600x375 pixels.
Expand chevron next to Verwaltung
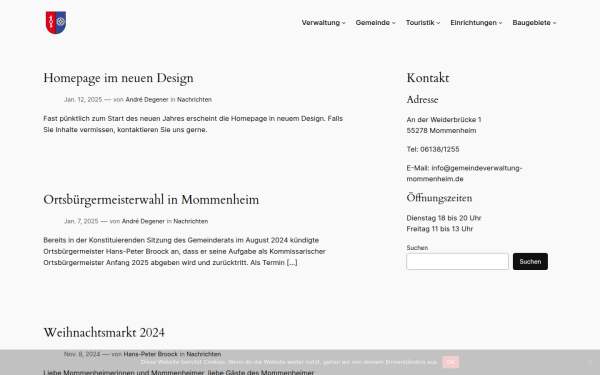coord(344,23)
